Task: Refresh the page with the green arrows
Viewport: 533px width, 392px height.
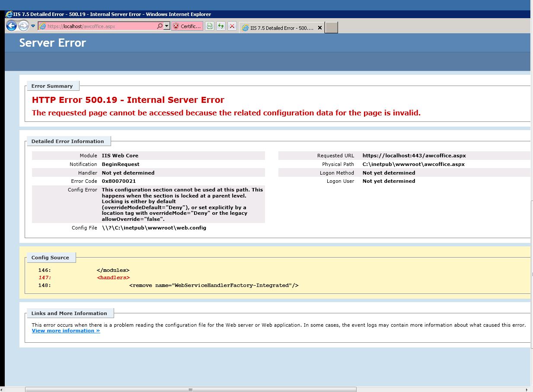Action: [x=221, y=26]
